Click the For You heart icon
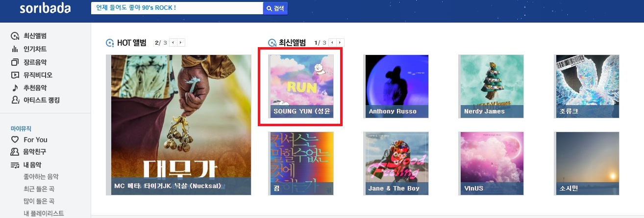The height and width of the screenshot is (218, 644). (x=15, y=139)
